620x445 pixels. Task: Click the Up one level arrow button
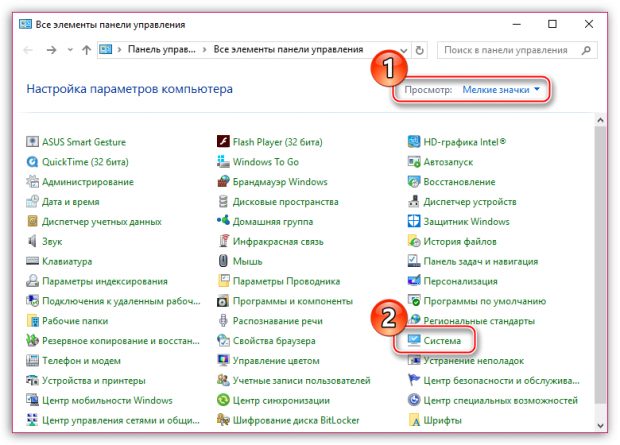(87, 47)
